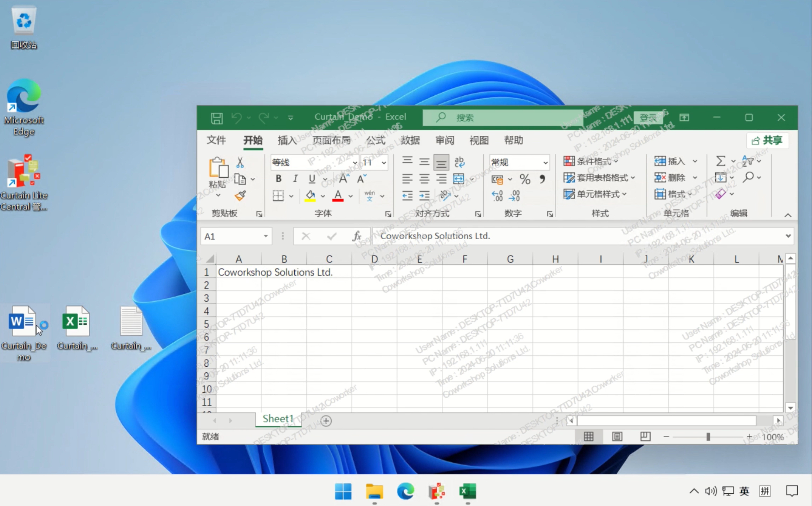Open 套用表格格式 dropdown
This screenshot has height=506, width=812.
tap(599, 178)
